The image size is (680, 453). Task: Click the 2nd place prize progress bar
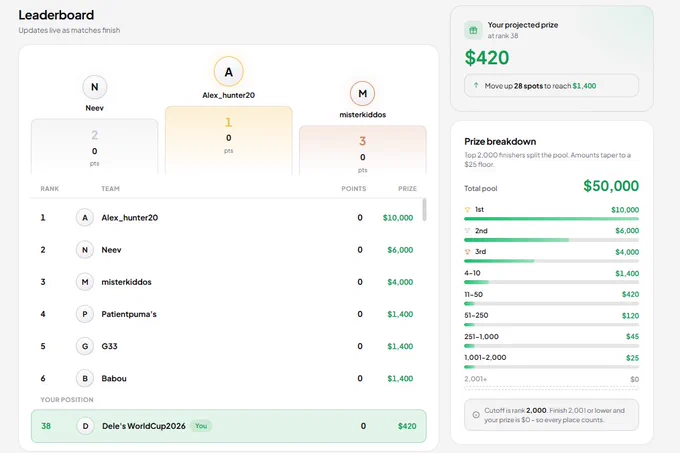(551, 240)
